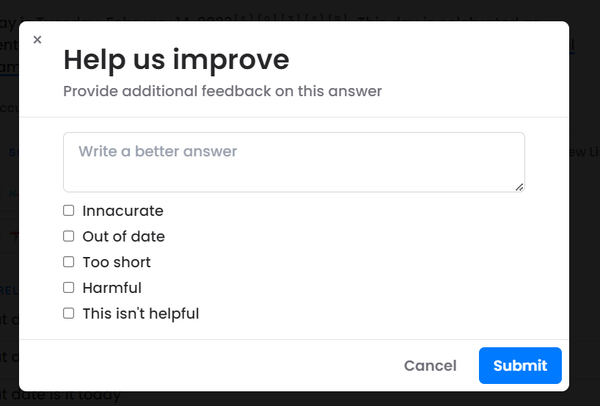Tick the Out of date checkbox
Image resolution: width=600 pixels, height=406 pixels.
pos(69,237)
